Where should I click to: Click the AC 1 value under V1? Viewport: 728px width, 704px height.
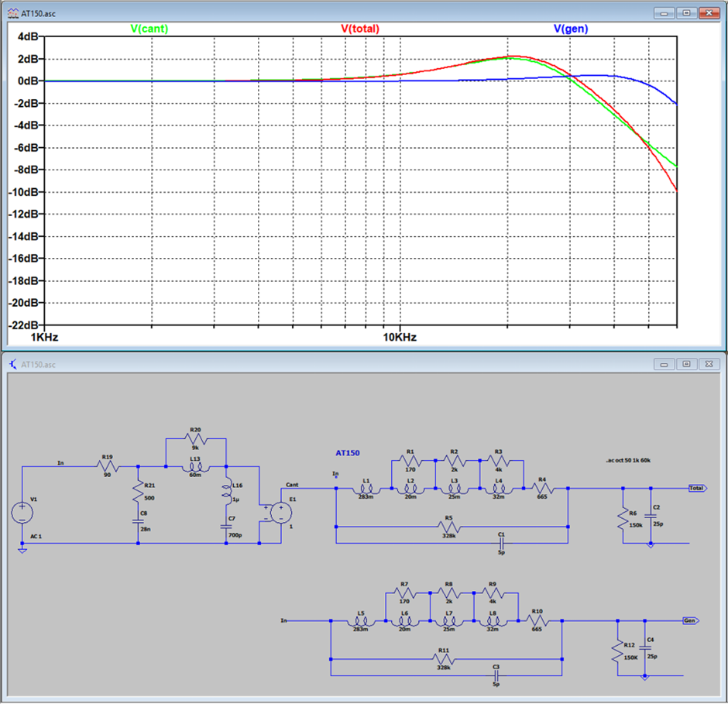tap(36, 537)
